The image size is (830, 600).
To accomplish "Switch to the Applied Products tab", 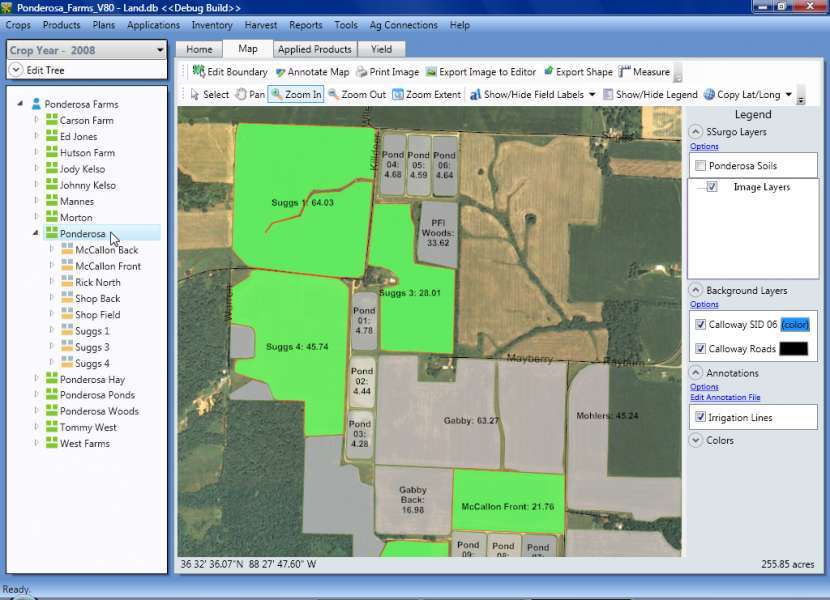I will pos(314,48).
